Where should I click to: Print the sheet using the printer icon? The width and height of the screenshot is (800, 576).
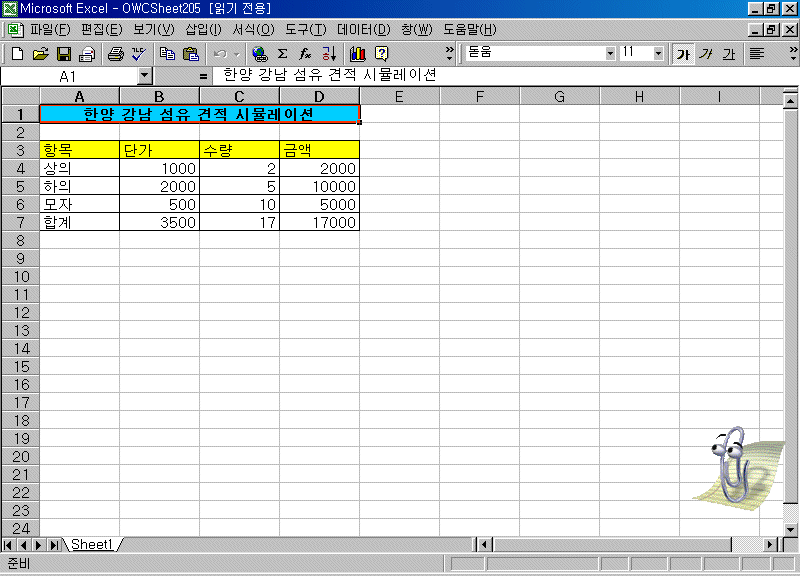click(115, 53)
